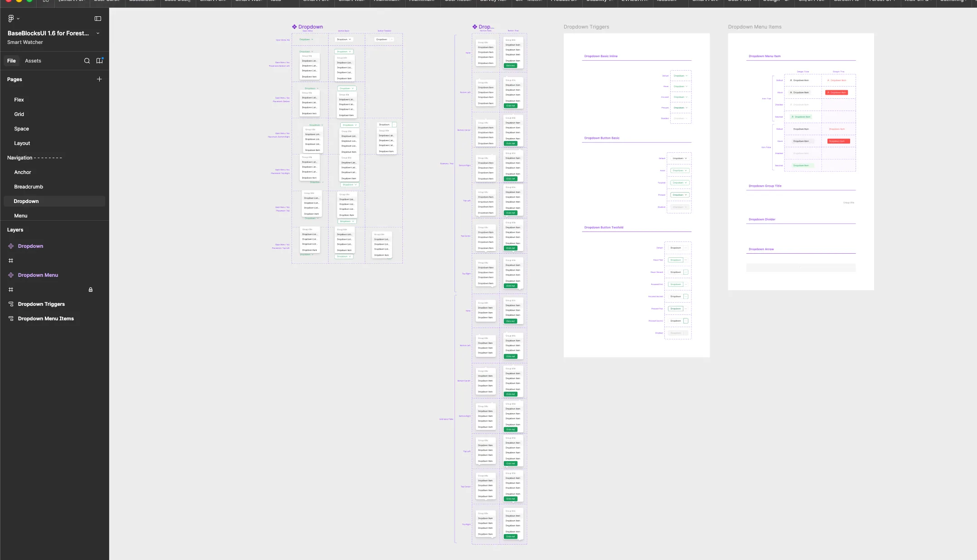
Task: Open the Grid page
Action: pyautogui.click(x=19, y=114)
